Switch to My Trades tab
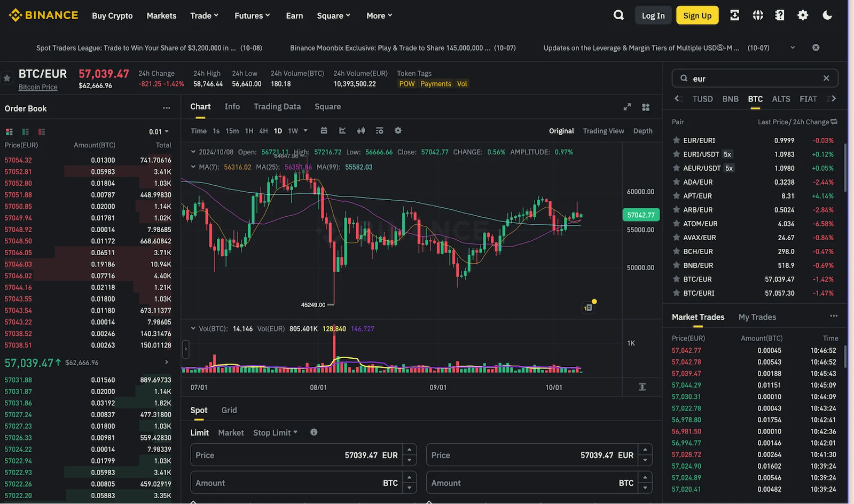The width and height of the screenshot is (854, 504). [757, 317]
